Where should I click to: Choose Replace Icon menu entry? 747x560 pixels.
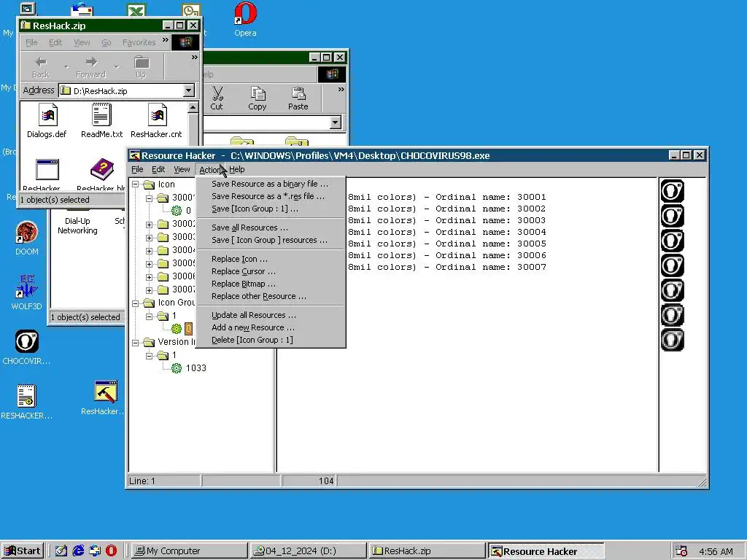click(270, 259)
